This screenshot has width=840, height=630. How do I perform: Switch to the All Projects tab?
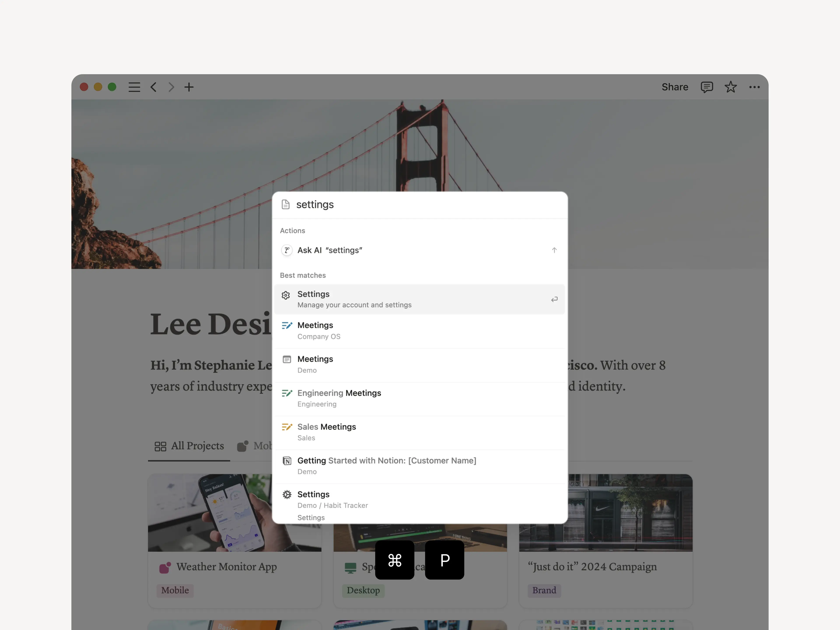click(189, 446)
